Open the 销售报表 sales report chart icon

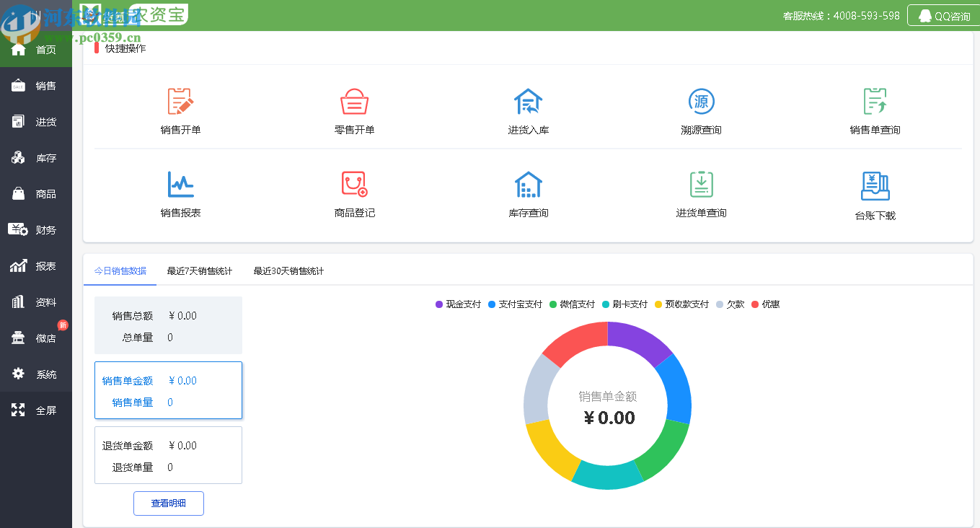180,185
